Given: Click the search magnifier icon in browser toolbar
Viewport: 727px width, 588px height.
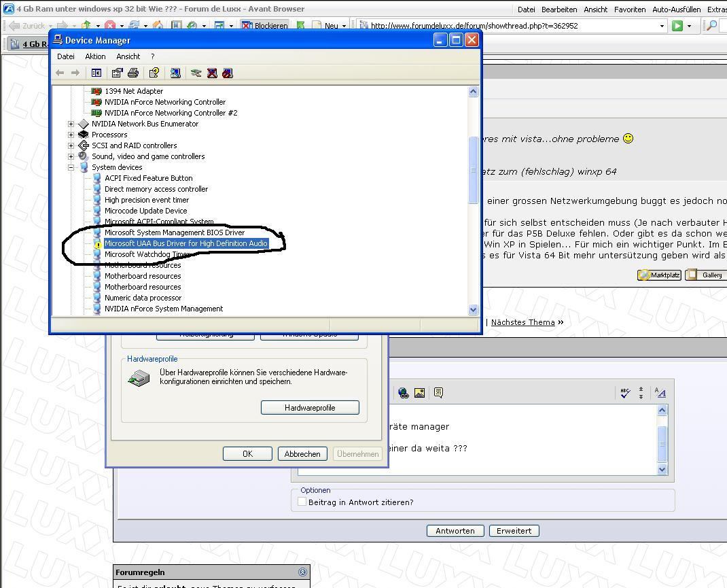Looking at the screenshot, I should coord(711,26).
